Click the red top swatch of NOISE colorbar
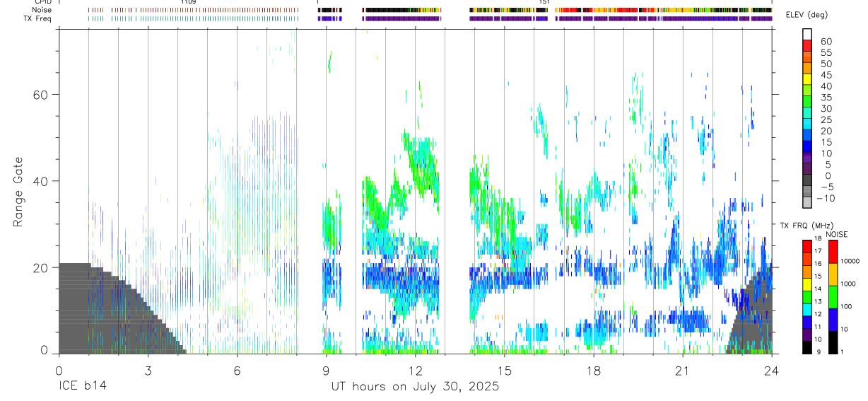Viewport: 868px width, 401px height. coord(833,252)
